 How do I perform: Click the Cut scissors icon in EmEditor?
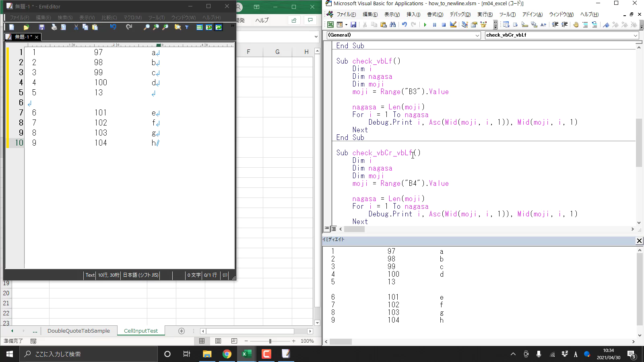76,27
